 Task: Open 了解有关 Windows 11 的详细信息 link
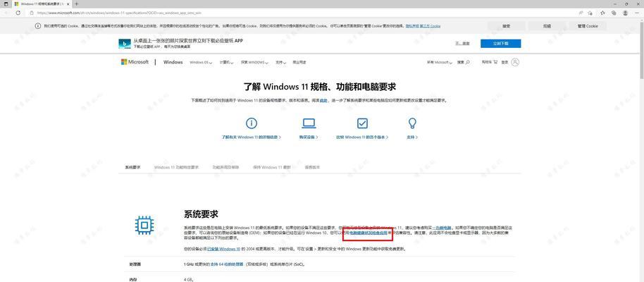coord(251,137)
